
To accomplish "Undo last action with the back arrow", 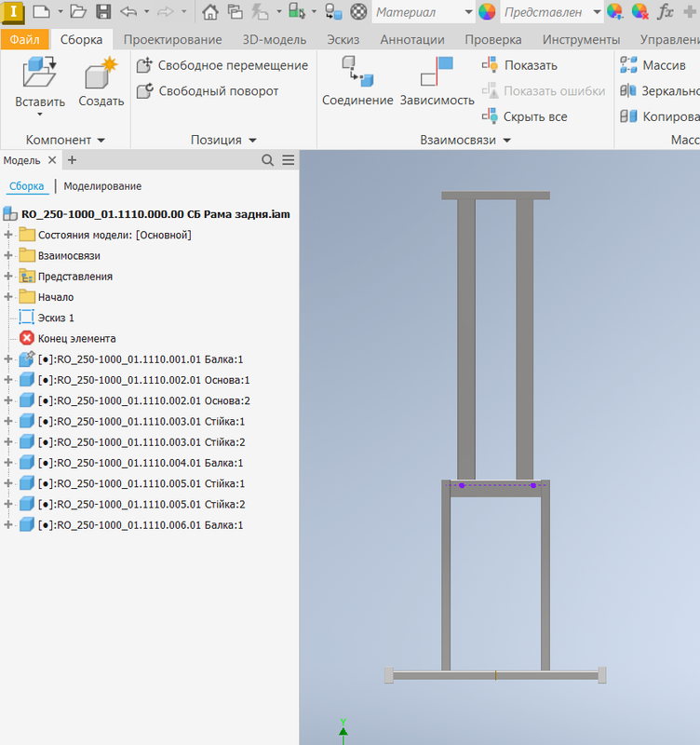I will [128, 11].
